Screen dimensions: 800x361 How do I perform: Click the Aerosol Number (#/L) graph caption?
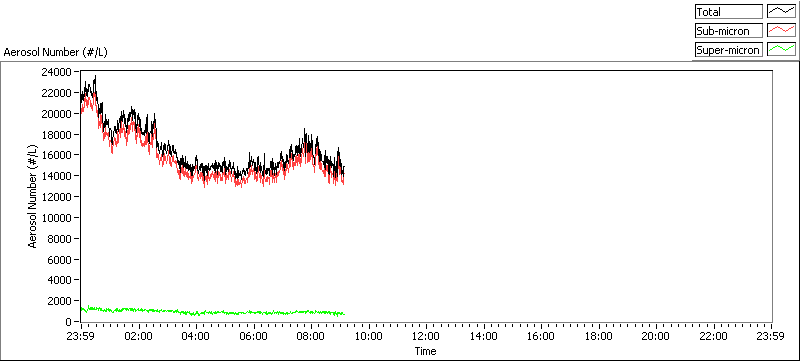tap(56, 52)
